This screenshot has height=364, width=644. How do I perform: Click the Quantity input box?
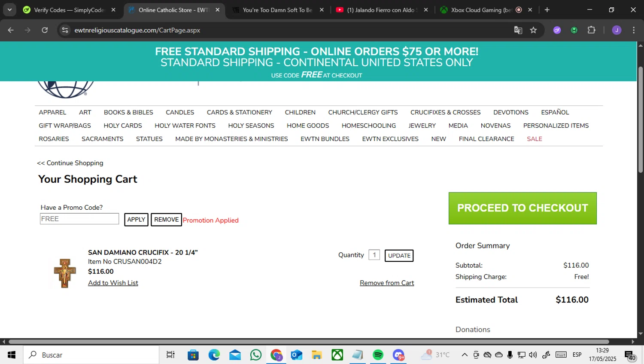(x=374, y=255)
